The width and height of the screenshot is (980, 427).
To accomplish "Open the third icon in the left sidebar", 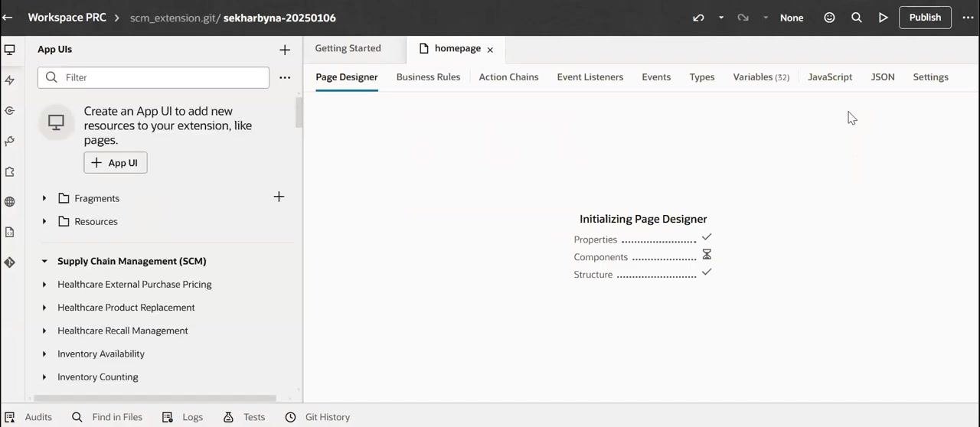I will coord(10,111).
